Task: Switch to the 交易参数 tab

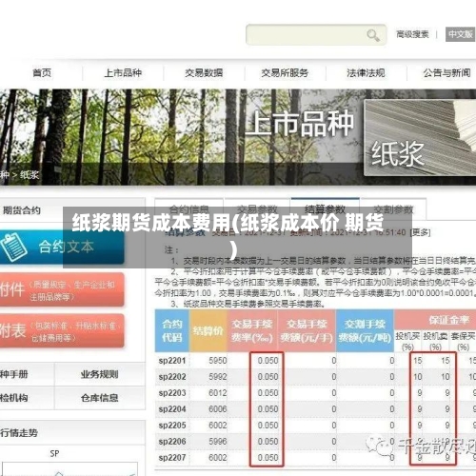Action: point(257,209)
